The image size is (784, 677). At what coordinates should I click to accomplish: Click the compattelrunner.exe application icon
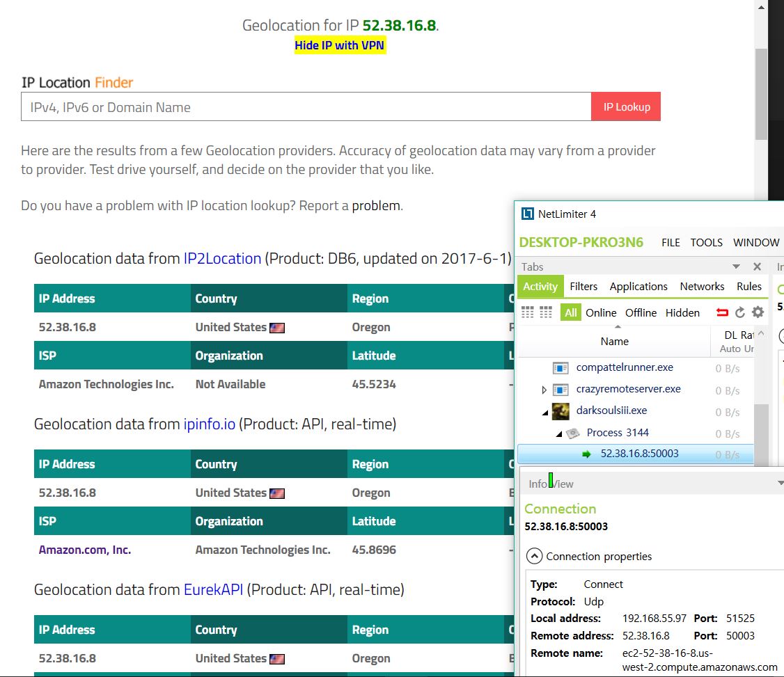(x=560, y=368)
